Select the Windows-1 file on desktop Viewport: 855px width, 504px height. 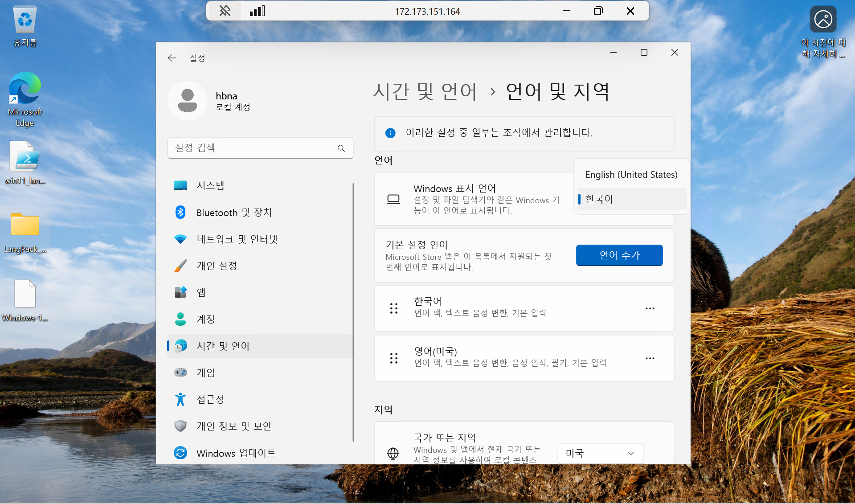25,301
